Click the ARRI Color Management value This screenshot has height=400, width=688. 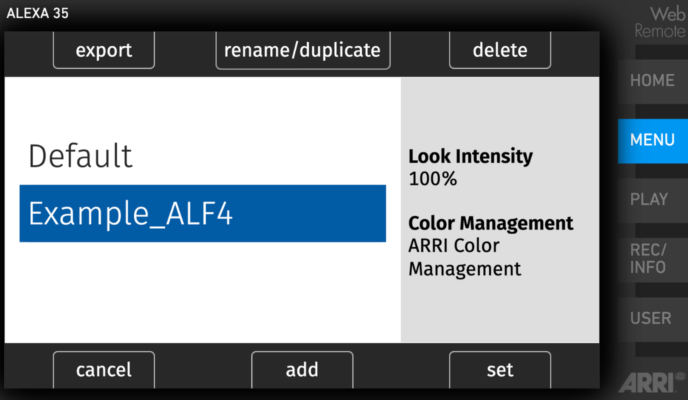click(x=465, y=257)
